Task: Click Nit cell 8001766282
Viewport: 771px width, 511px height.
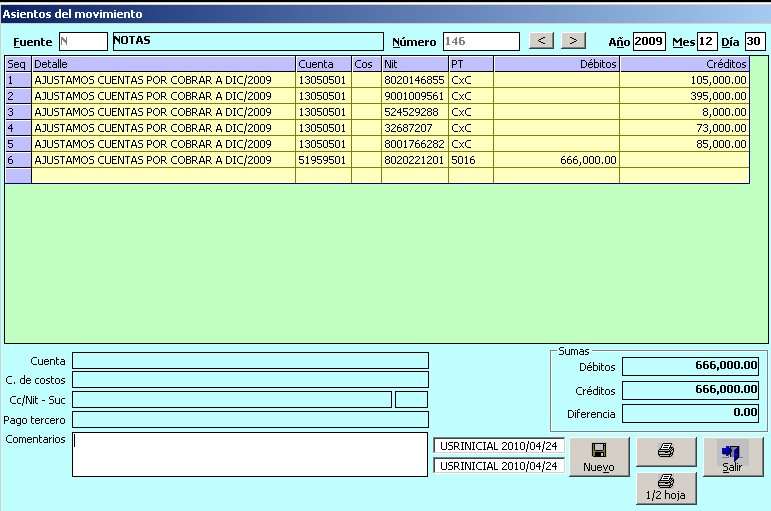Action: point(415,144)
